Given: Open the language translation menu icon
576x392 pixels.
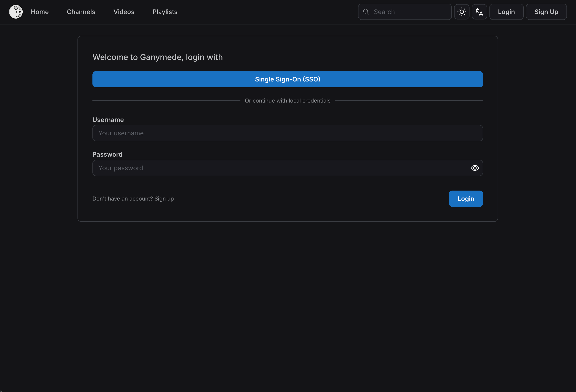Looking at the screenshot, I should coord(479,12).
